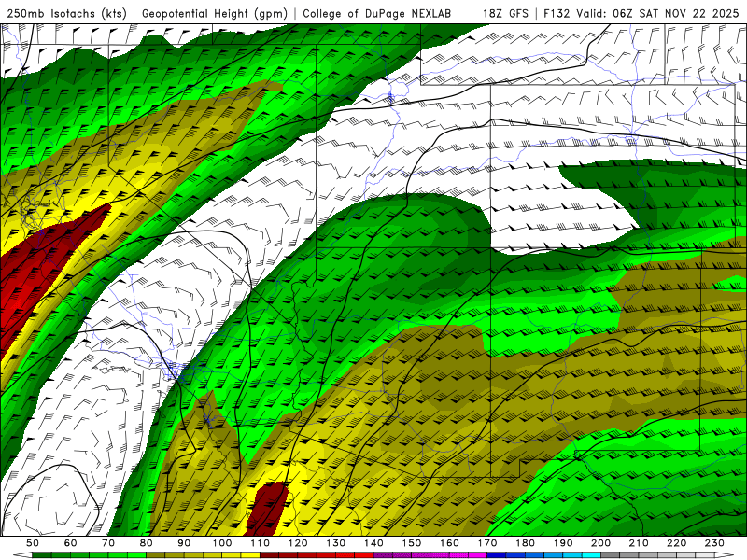Click the '18Z GFS' model run label
Image resolution: width=747 pixels, height=560 pixels.
tap(505, 13)
